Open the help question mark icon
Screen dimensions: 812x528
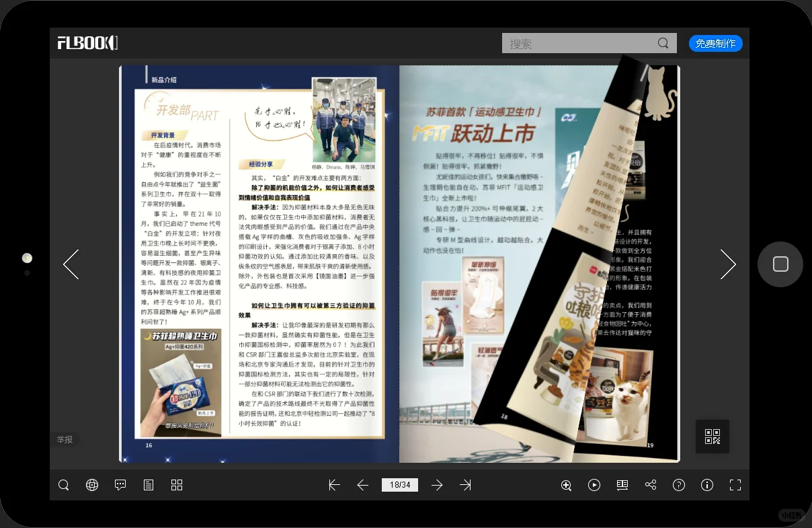point(679,485)
